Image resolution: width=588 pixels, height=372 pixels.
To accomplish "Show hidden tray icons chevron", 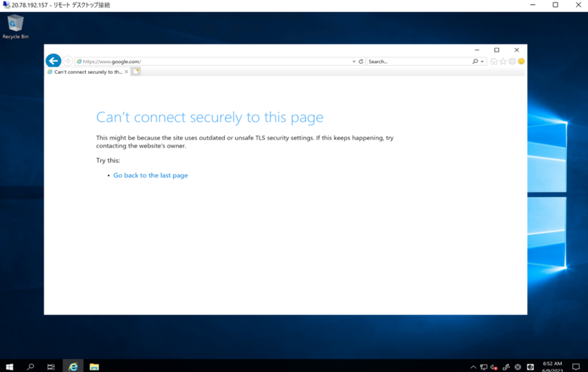I will click(x=473, y=367).
